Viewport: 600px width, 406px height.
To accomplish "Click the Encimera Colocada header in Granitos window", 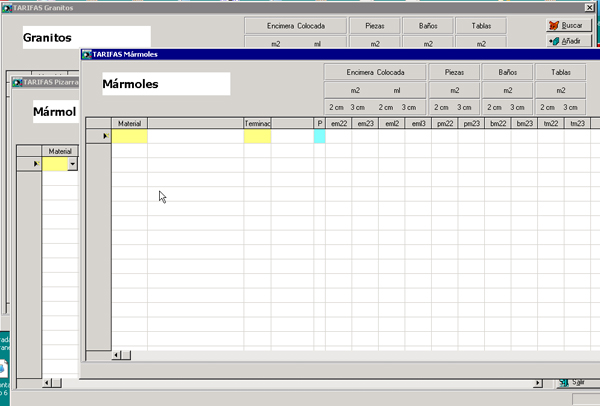I will pos(295,26).
